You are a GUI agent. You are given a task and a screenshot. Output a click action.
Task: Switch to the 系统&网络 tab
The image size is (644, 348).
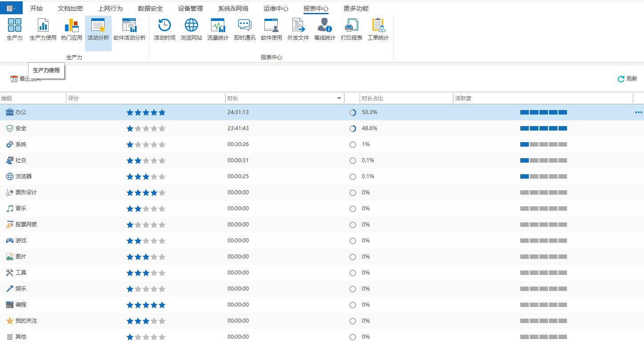[x=233, y=8]
